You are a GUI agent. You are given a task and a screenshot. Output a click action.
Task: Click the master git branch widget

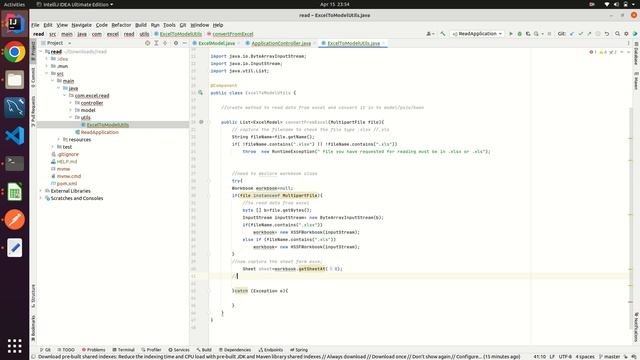point(609,357)
